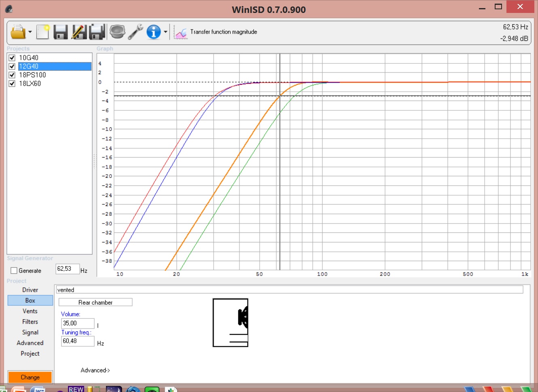This screenshot has height=392, width=538.
Task: Save all projects with double floppy icon
Action: tap(97, 32)
